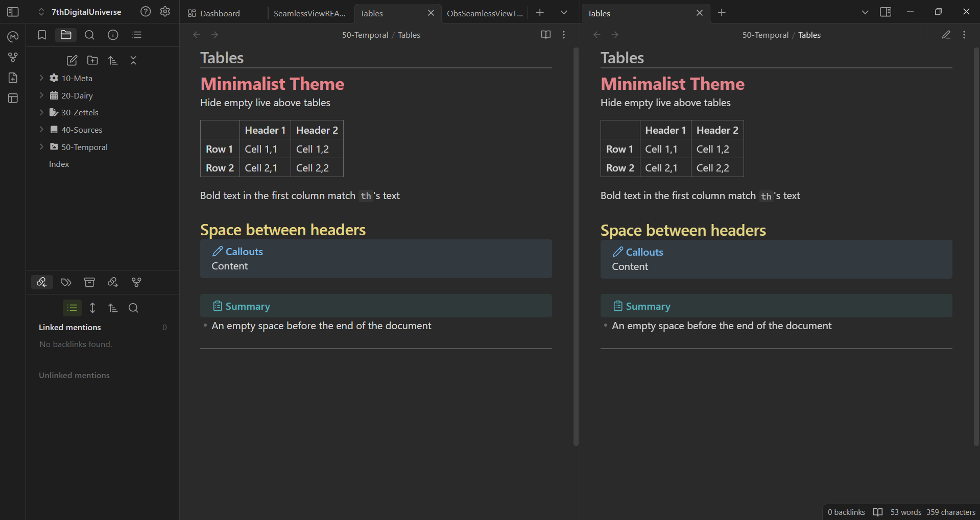Open the file info sidebar tab

[x=113, y=35]
